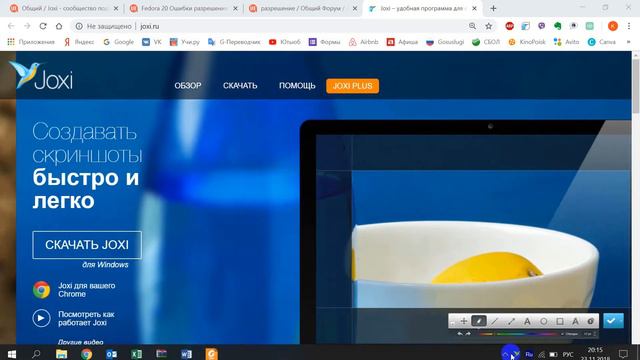The image size is (640, 360).
Task: Click the play icon for the Joxi video
Action: pyautogui.click(x=41, y=318)
